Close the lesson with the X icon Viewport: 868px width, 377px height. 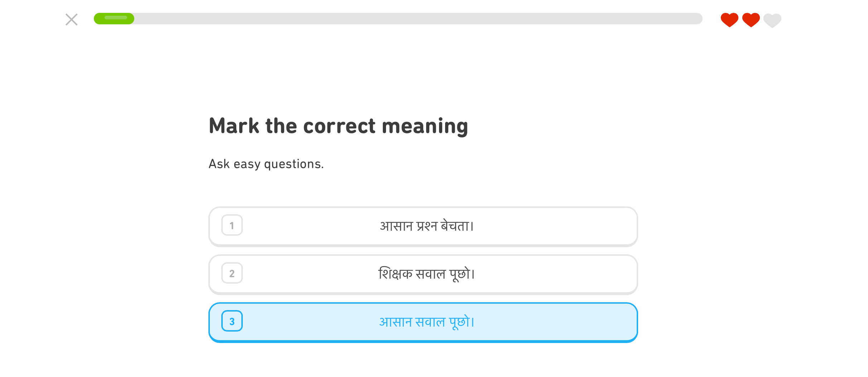[72, 19]
